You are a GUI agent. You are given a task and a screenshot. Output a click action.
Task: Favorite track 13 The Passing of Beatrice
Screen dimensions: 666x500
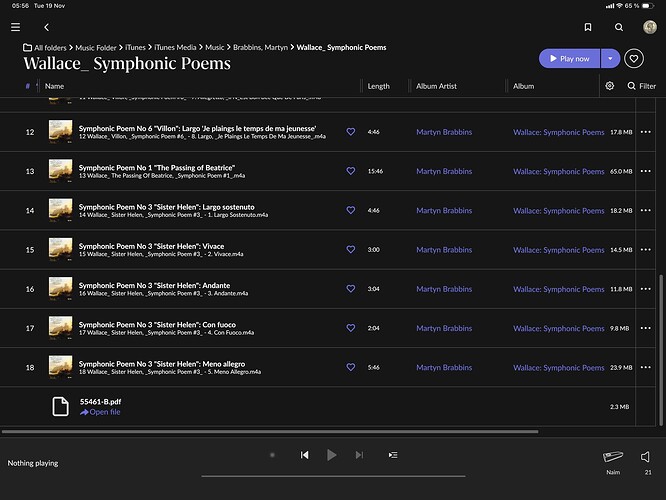350,171
